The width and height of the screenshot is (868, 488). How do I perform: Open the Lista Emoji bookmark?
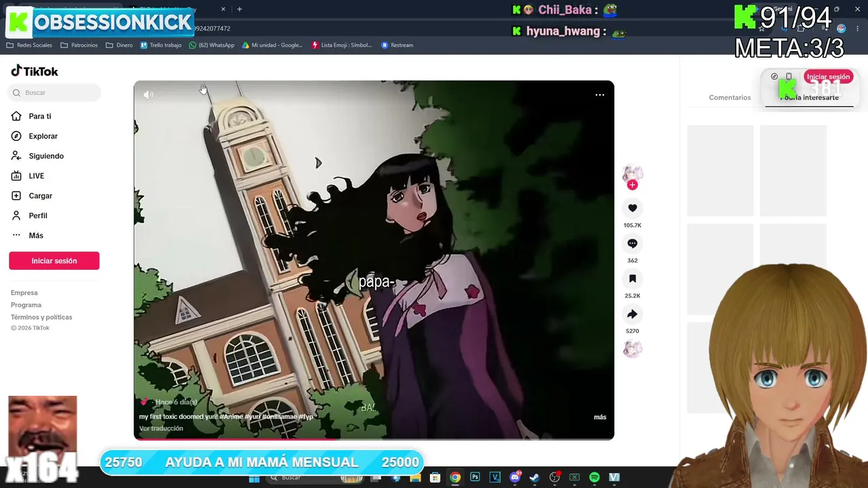coord(342,45)
